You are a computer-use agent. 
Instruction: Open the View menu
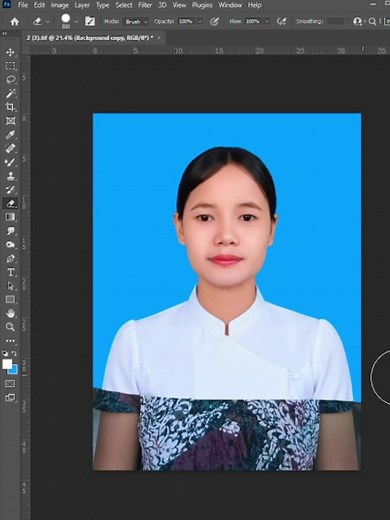click(179, 5)
